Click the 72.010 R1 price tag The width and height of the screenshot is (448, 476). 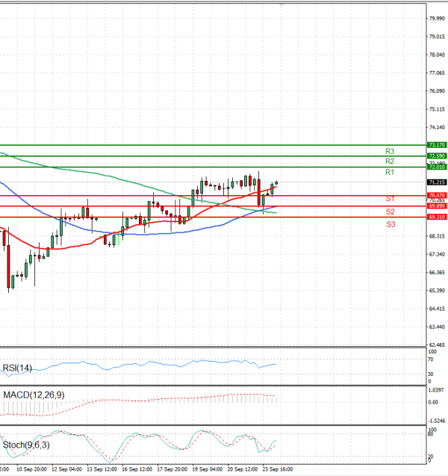(437, 167)
